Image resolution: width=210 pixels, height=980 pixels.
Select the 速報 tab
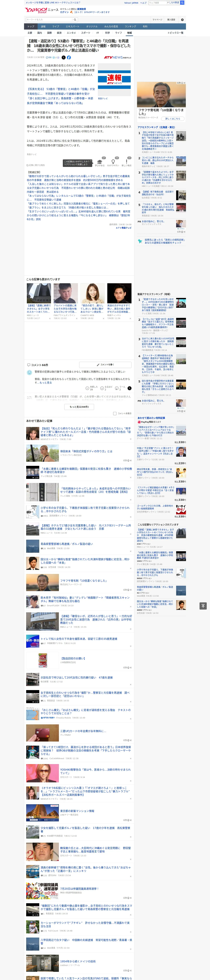pos(43,27)
